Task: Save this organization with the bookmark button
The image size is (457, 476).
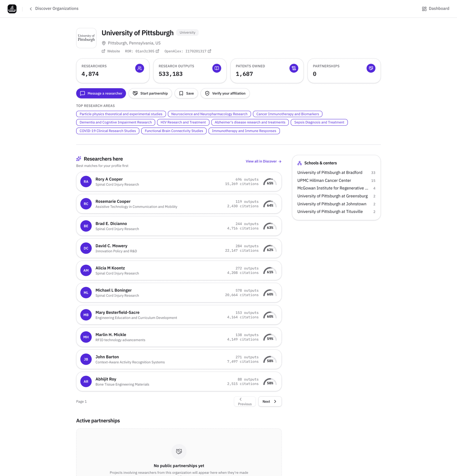Action: (186, 93)
